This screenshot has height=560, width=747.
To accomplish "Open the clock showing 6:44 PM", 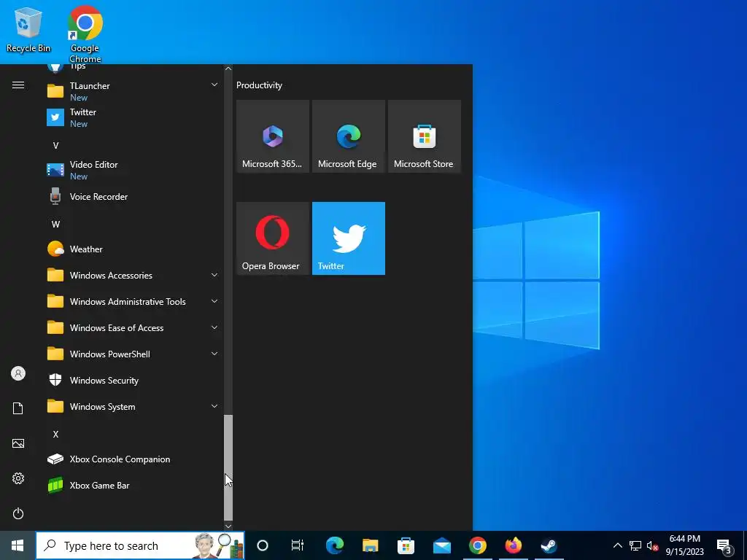I will (x=684, y=545).
